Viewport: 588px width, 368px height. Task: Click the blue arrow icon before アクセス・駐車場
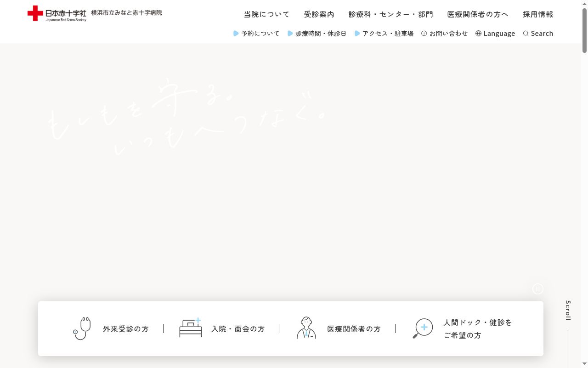(x=357, y=34)
